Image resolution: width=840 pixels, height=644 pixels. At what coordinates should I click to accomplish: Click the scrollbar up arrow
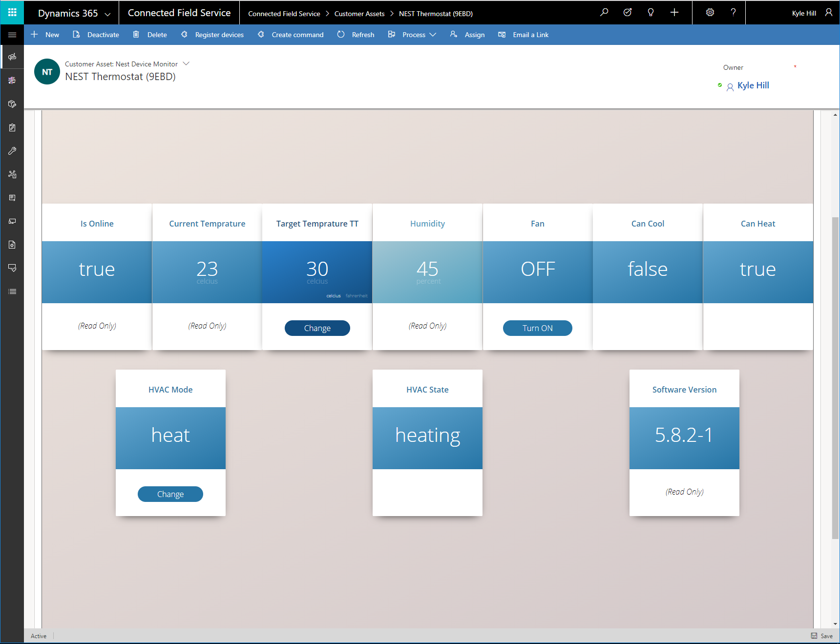[836, 115]
